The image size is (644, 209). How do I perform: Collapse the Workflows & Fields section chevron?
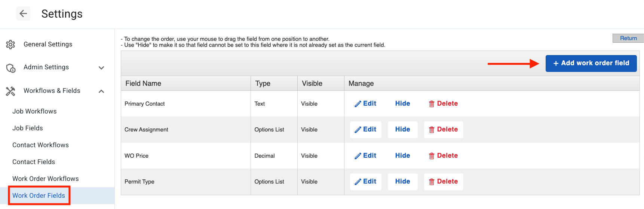[x=101, y=91]
